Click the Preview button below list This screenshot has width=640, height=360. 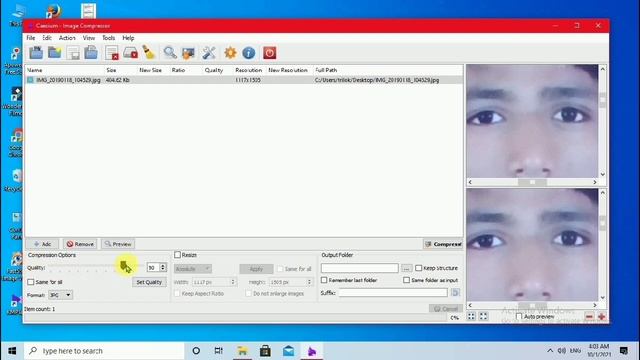click(118, 244)
